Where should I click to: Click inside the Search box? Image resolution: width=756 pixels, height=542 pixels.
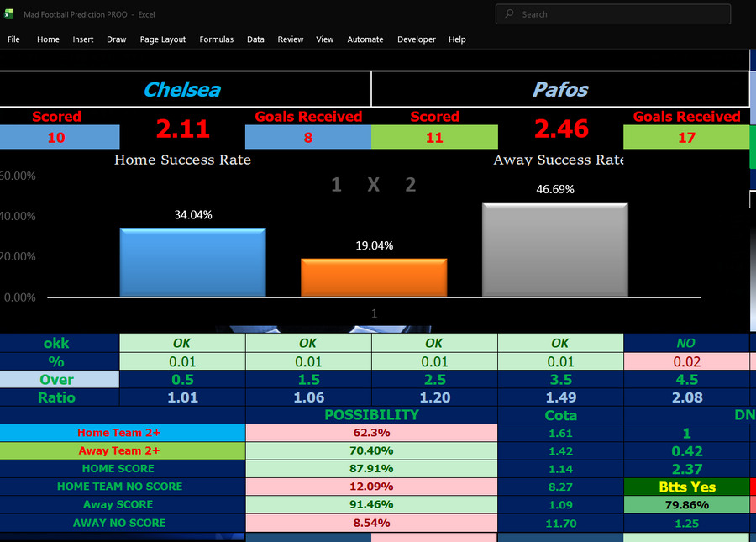click(612, 13)
